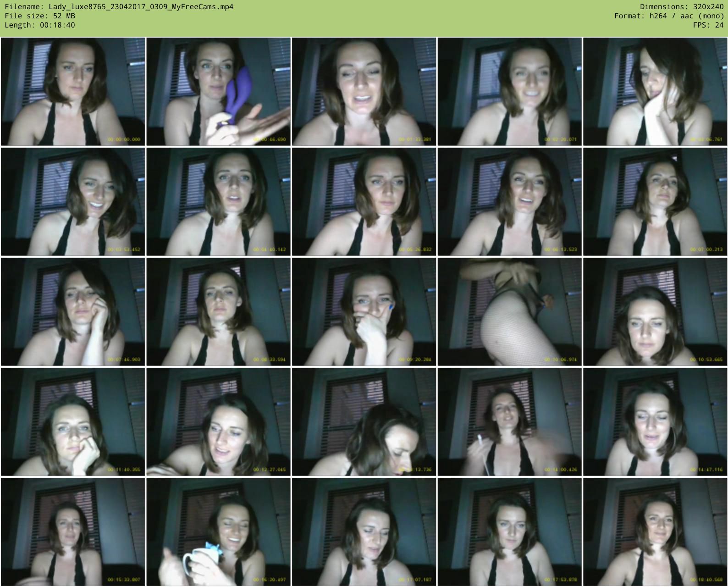Screen dimensions: 728x587
Task: Select the thumbnail stamped 00:10:06.974
Action: pos(510,312)
